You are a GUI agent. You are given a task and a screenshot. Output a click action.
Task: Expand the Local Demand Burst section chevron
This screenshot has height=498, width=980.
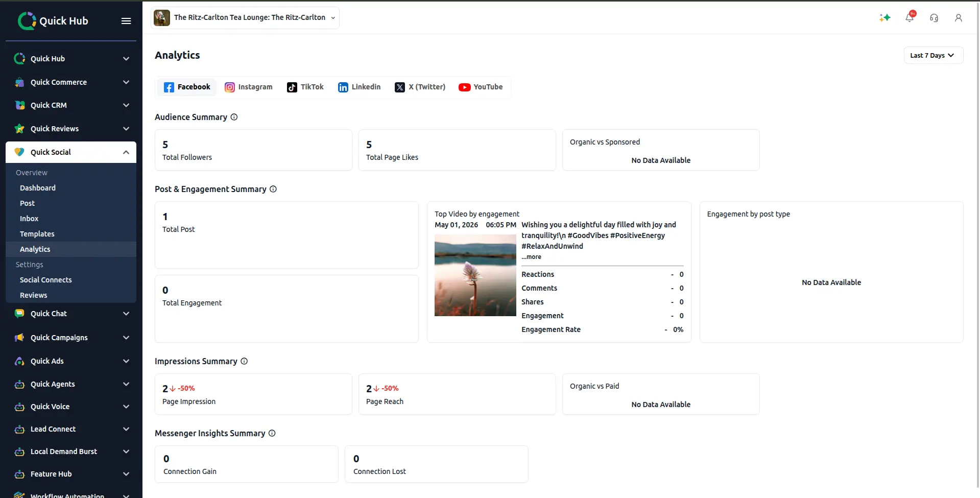click(x=126, y=452)
